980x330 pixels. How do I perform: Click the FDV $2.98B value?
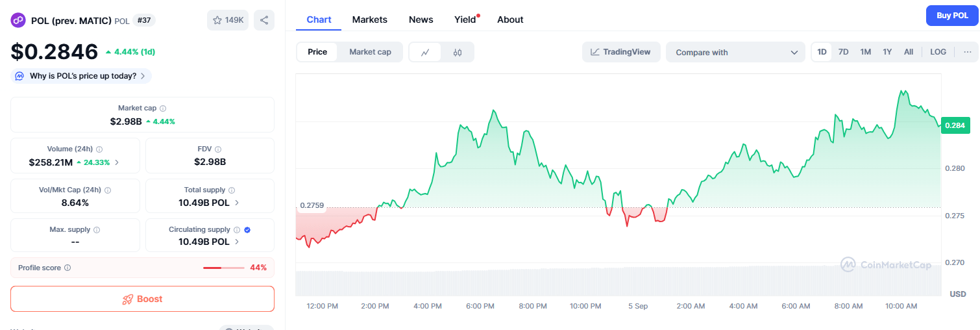(210, 162)
